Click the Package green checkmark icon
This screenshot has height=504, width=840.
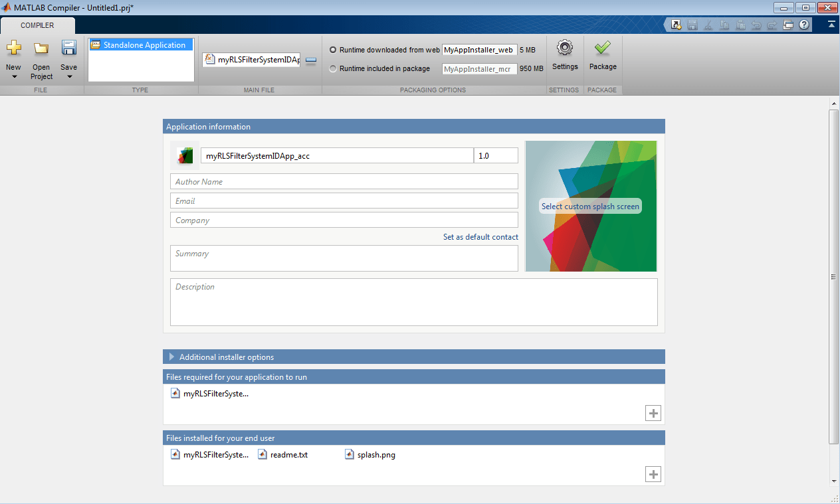pos(603,48)
